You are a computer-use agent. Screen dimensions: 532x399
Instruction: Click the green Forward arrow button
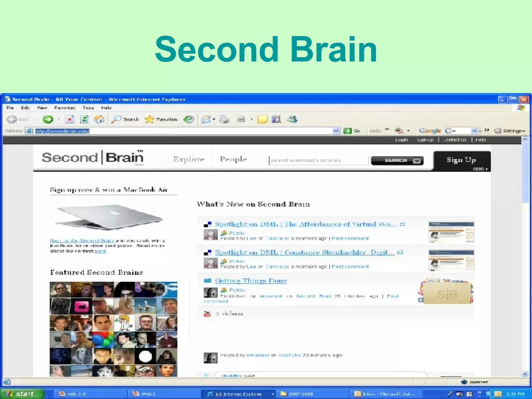click(48, 119)
